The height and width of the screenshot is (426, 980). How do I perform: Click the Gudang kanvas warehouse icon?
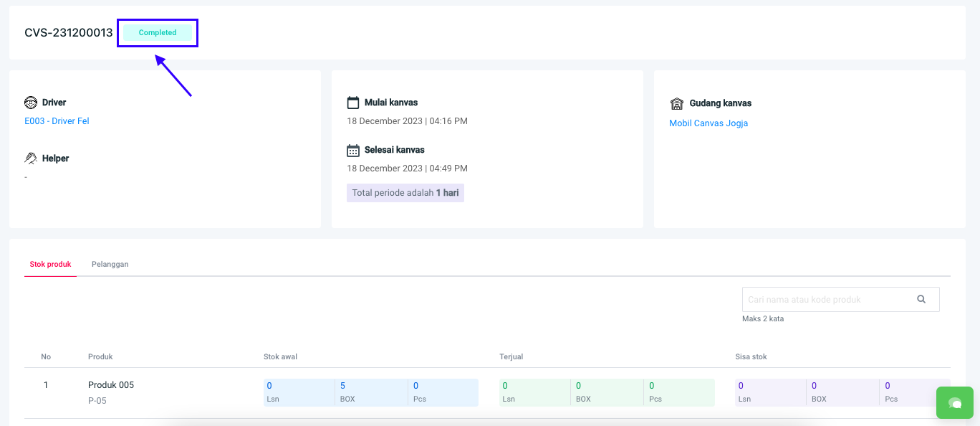pyautogui.click(x=676, y=103)
